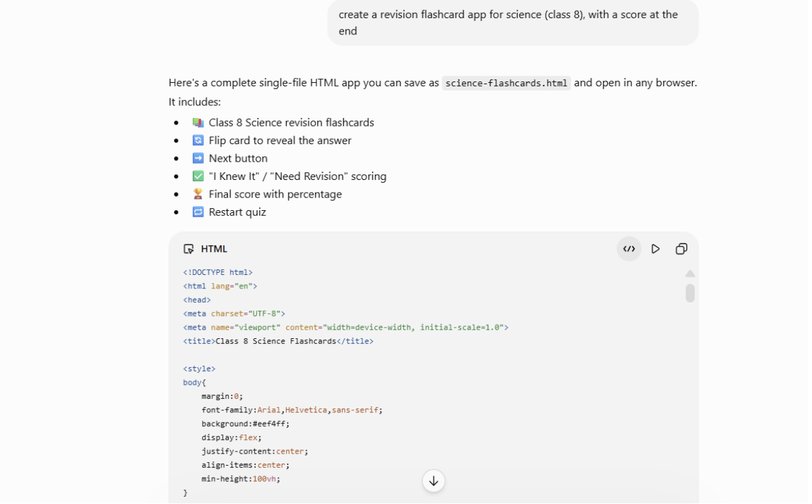Click the 'display:flex;' code line
This screenshot has width=812, height=504.
[x=231, y=437]
